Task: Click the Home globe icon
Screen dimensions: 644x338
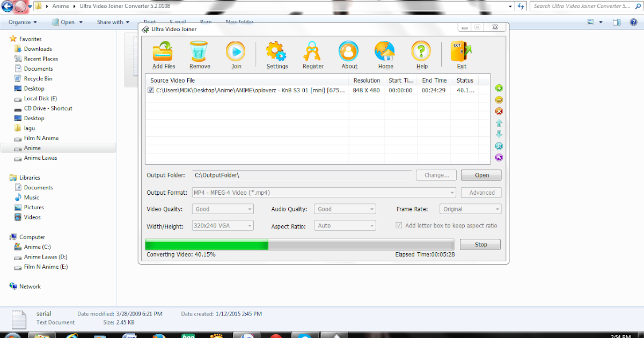Action: point(385,56)
